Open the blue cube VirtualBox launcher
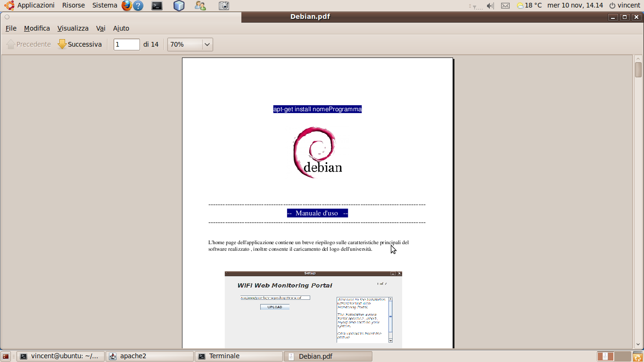 click(x=179, y=6)
